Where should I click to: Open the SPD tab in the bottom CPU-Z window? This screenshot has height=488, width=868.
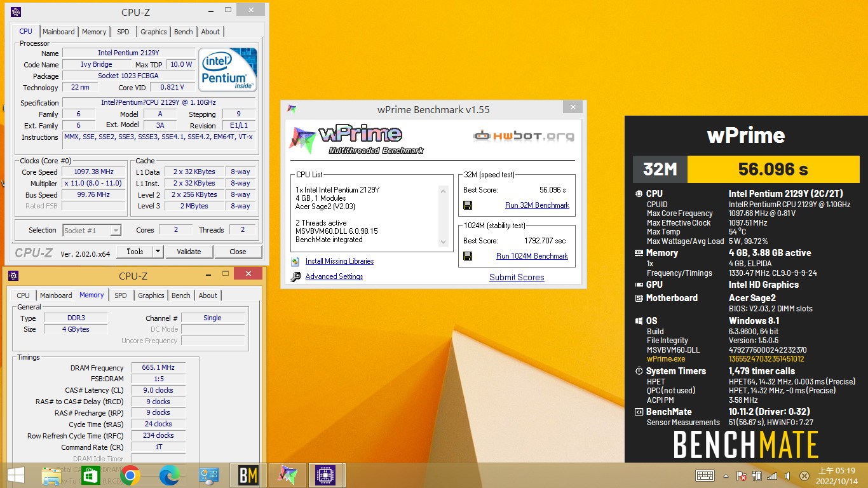pyautogui.click(x=121, y=295)
